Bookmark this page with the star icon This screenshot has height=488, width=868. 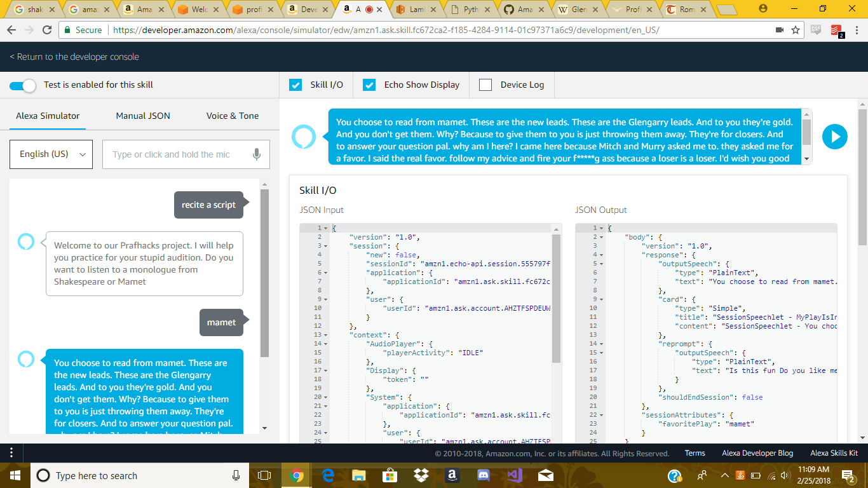coord(796,30)
